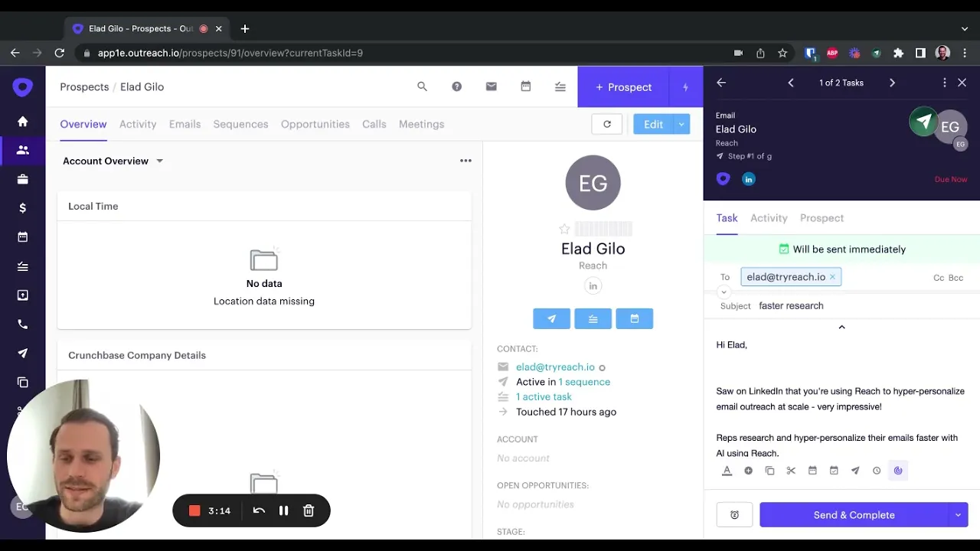Viewport: 980px width, 551px height.
Task: Open Tasks checklist icon in left sidebar
Action: pos(22,266)
